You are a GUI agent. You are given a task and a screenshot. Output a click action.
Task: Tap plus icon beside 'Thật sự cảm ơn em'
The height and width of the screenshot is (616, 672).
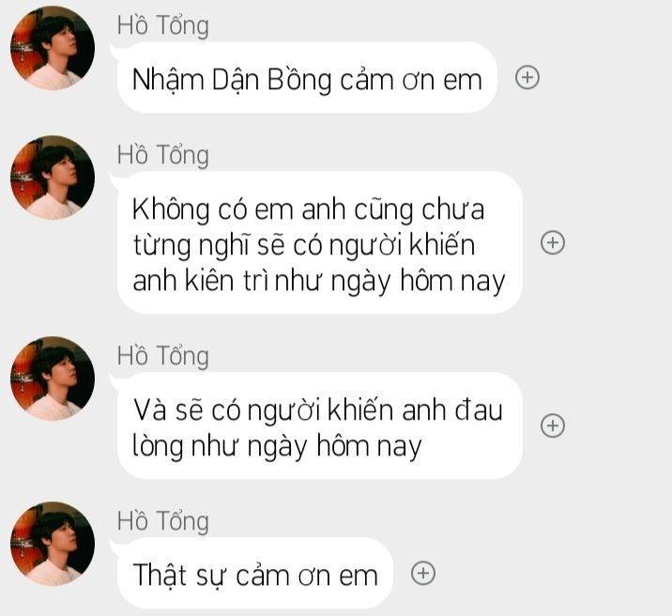pyautogui.click(x=423, y=573)
